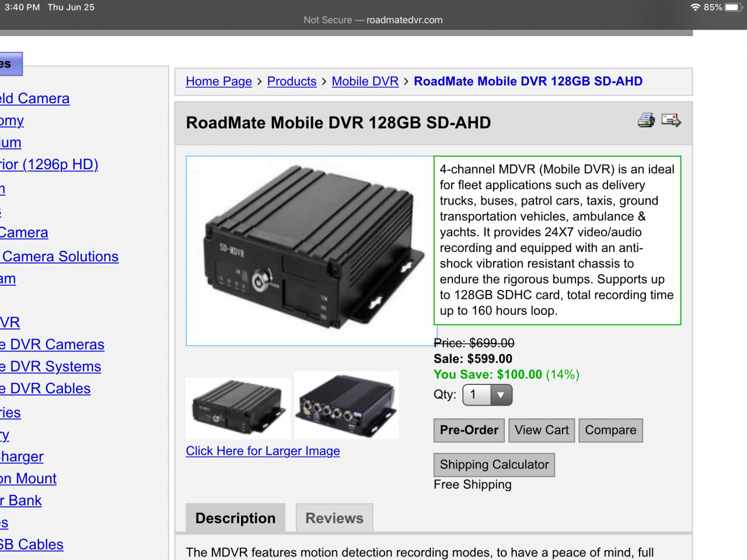Open the 'harger' sidebar link

coord(22,457)
